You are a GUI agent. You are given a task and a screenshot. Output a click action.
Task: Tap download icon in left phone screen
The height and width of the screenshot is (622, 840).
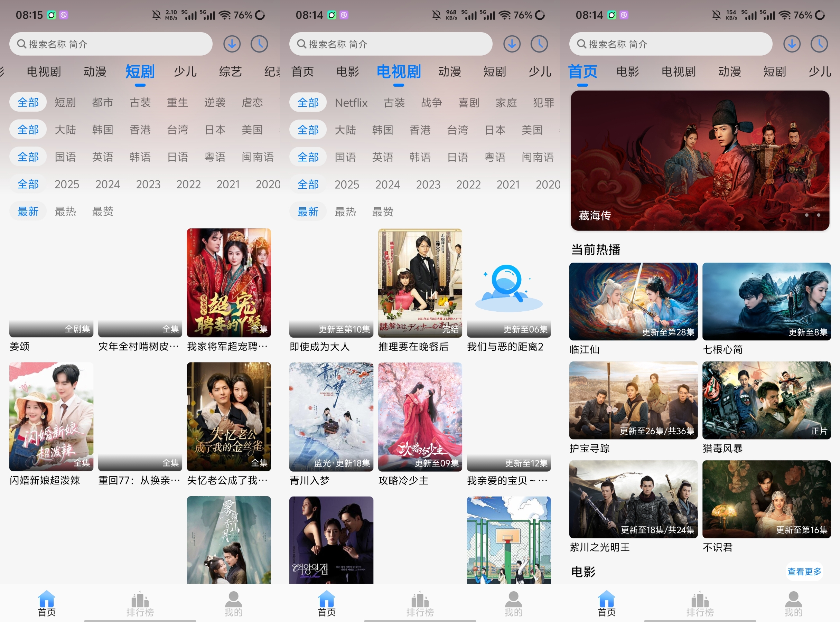(232, 44)
